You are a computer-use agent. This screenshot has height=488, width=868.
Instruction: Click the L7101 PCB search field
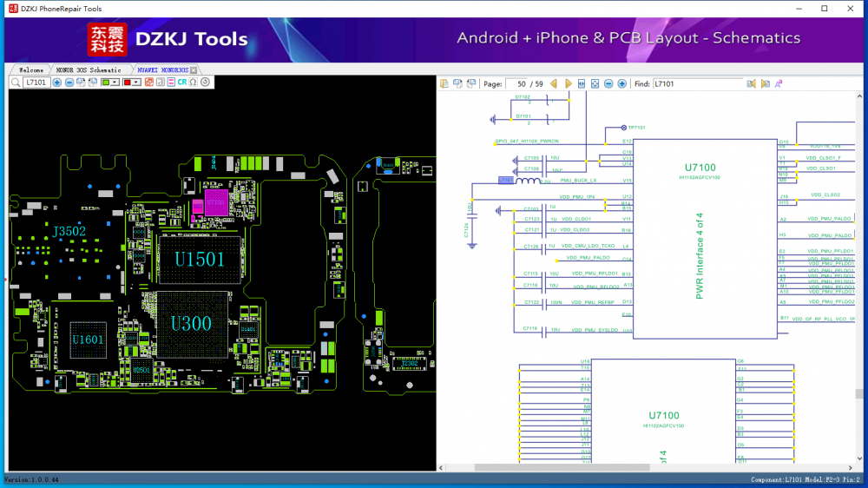click(36, 82)
